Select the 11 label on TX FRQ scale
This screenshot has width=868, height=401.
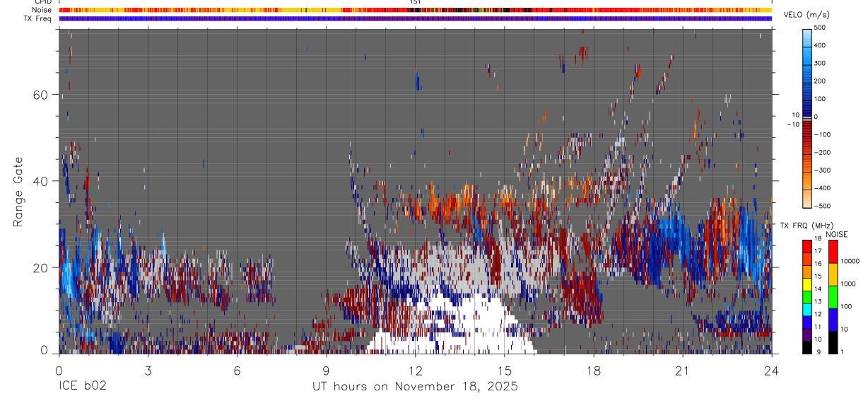pyautogui.click(x=817, y=327)
